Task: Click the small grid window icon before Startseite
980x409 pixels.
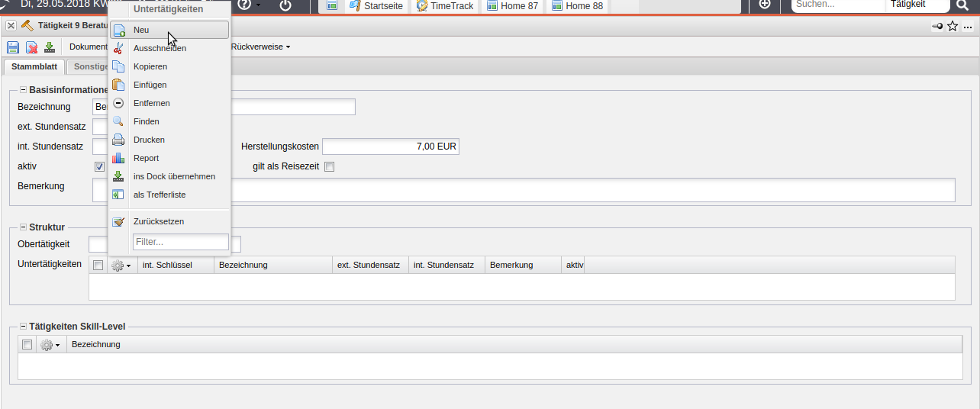Action: click(332, 5)
